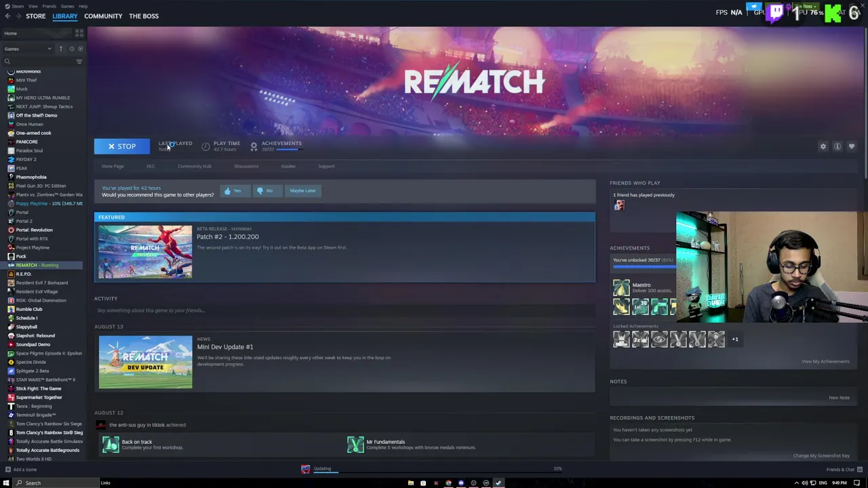Click the Maestro achievement icon
Screen dimensions: 868x488
621,288
